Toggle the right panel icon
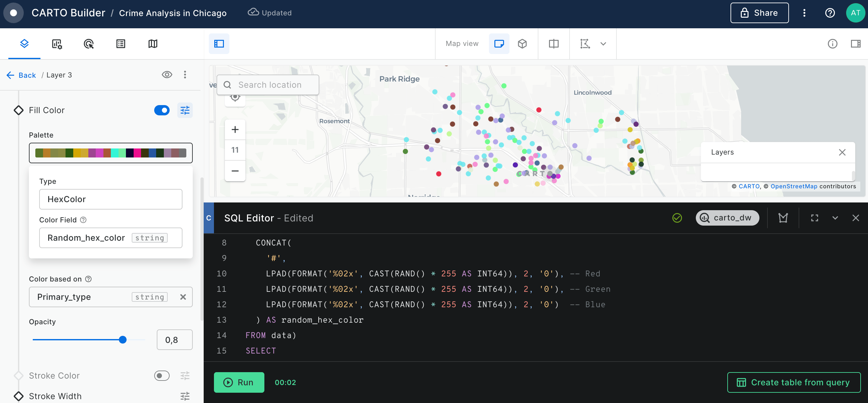The height and width of the screenshot is (403, 868). point(855,44)
